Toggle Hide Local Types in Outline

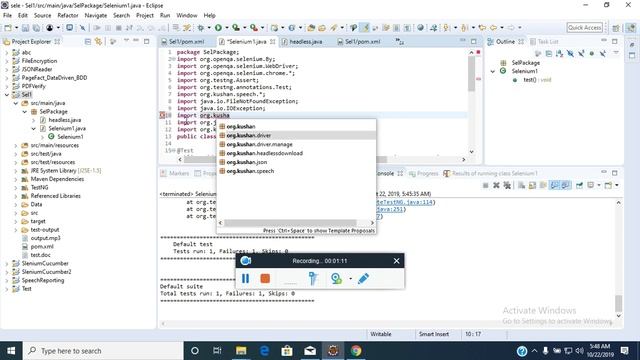pos(602,53)
